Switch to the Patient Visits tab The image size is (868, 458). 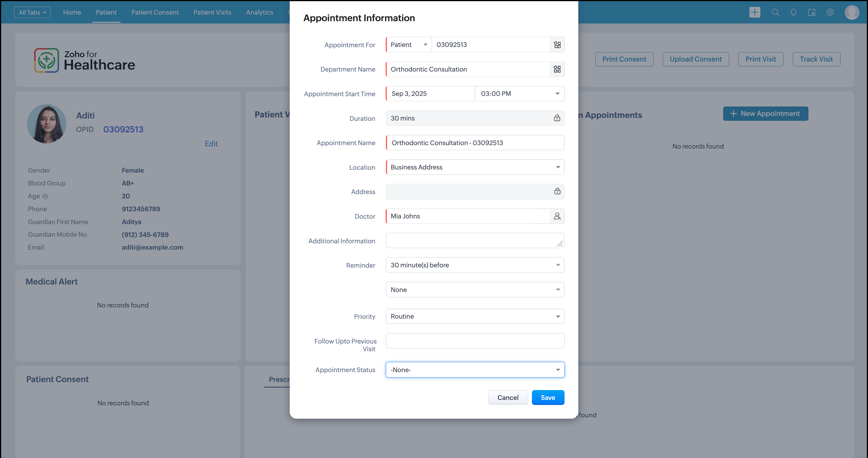[212, 13]
